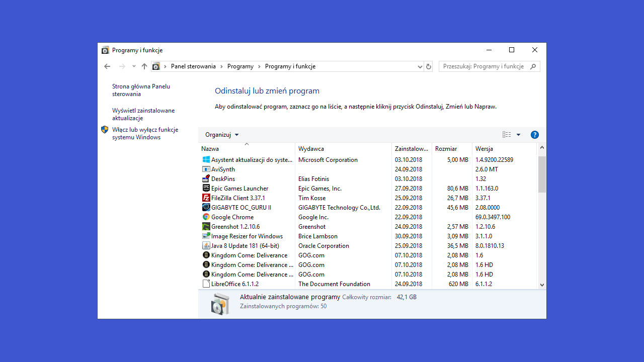The image size is (644, 362).
Task: Select the Microsoft Corporation publisher cell
Action: (328, 160)
